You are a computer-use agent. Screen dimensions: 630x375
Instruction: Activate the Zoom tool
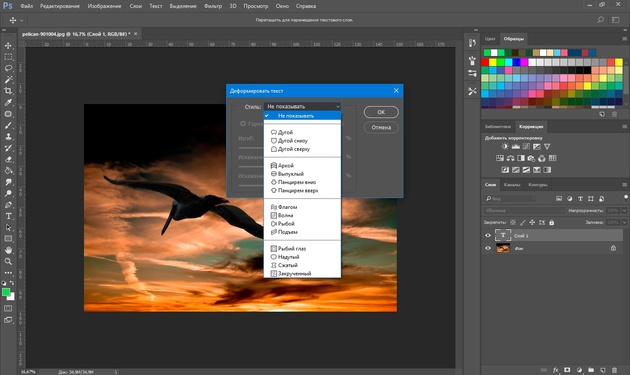click(8, 261)
